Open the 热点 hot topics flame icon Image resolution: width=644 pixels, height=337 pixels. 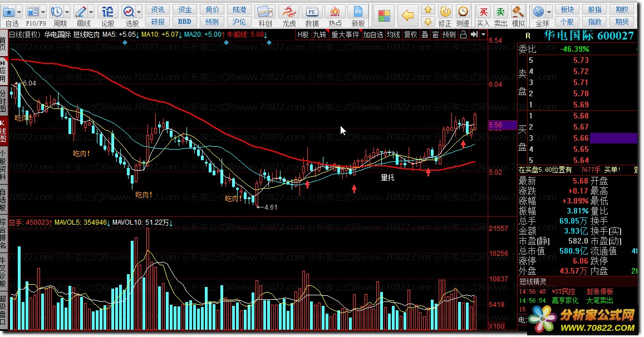tap(335, 12)
